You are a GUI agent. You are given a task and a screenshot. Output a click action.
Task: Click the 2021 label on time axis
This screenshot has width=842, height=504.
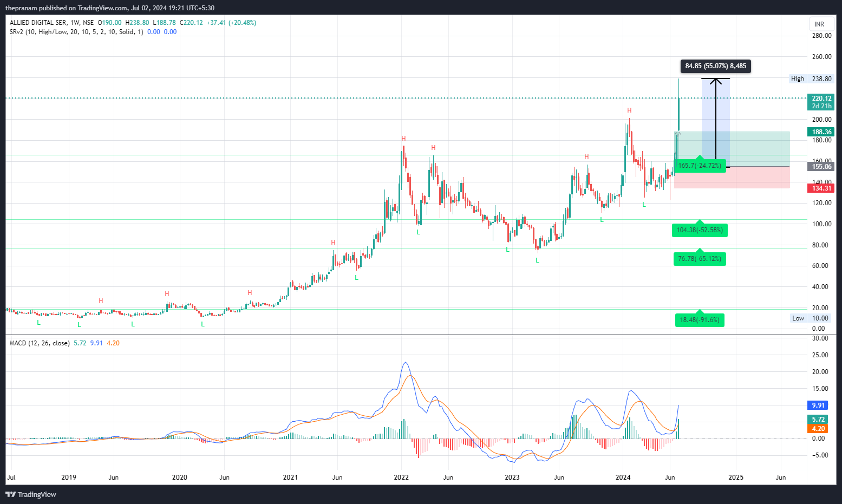[290, 477]
